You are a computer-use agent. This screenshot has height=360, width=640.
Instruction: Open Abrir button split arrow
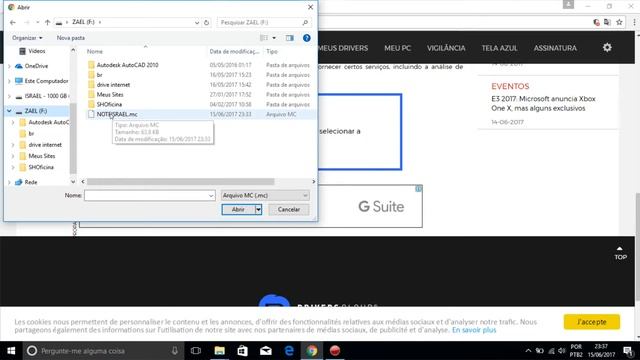(x=258, y=209)
